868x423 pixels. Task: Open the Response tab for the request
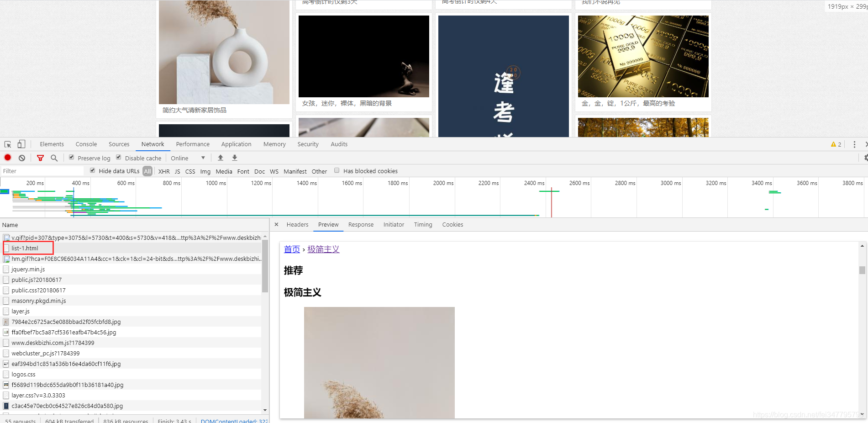point(361,224)
